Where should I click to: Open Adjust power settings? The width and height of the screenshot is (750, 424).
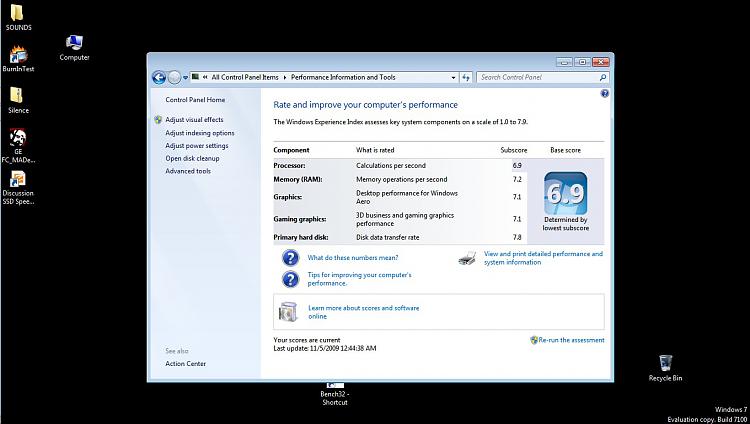pos(197,145)
